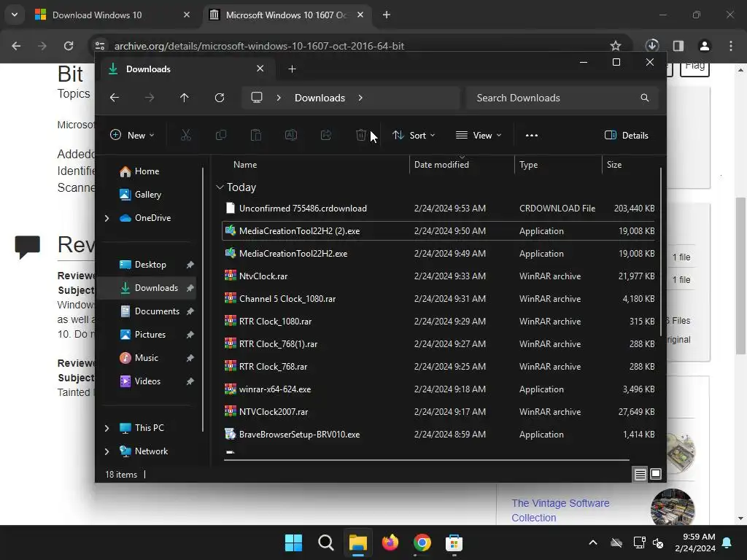Open Chrome side panel icon
The image size is (747, 560).
(x=678, y=46)
